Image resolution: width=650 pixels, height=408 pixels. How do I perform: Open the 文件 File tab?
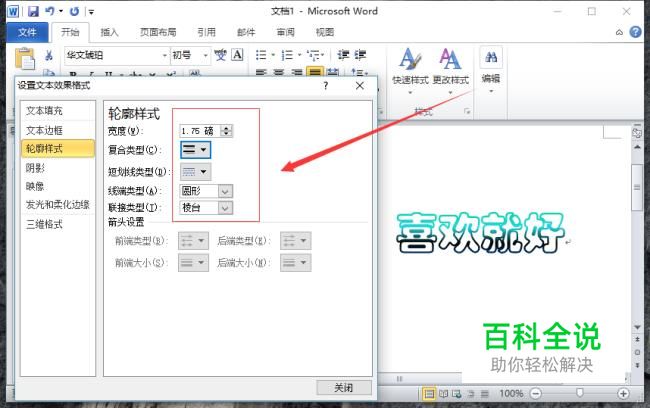pyautogui.click(x=27, y=32)
